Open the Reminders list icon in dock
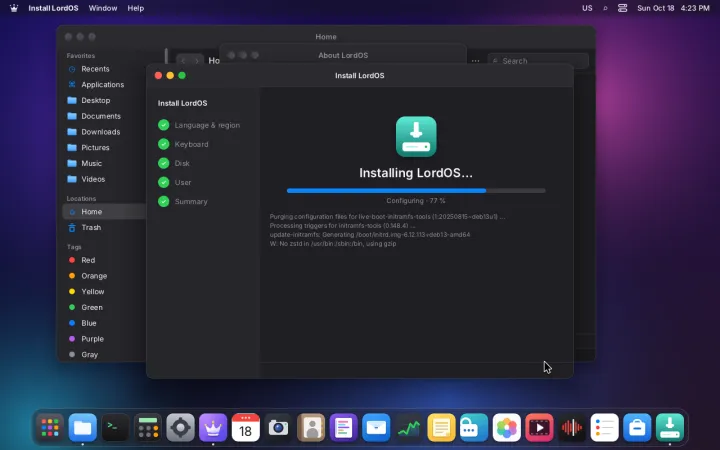The height and width of the screenshot is (450, 720). pyautogui.click(x=604, y=428)
